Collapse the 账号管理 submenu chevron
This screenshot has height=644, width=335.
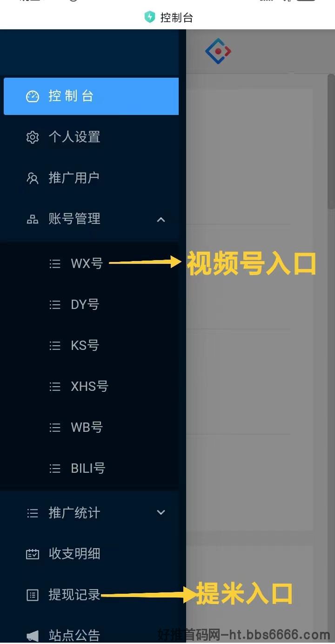[x=161, y=219]
